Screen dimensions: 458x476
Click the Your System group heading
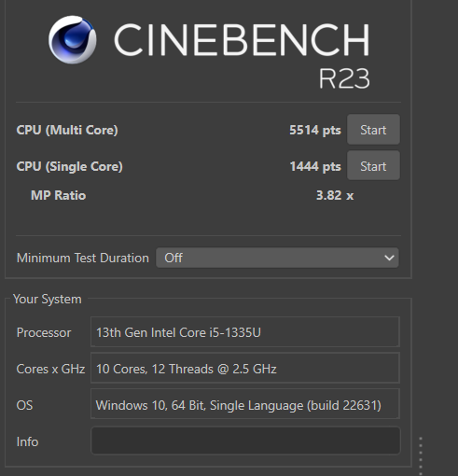[48, 299]
